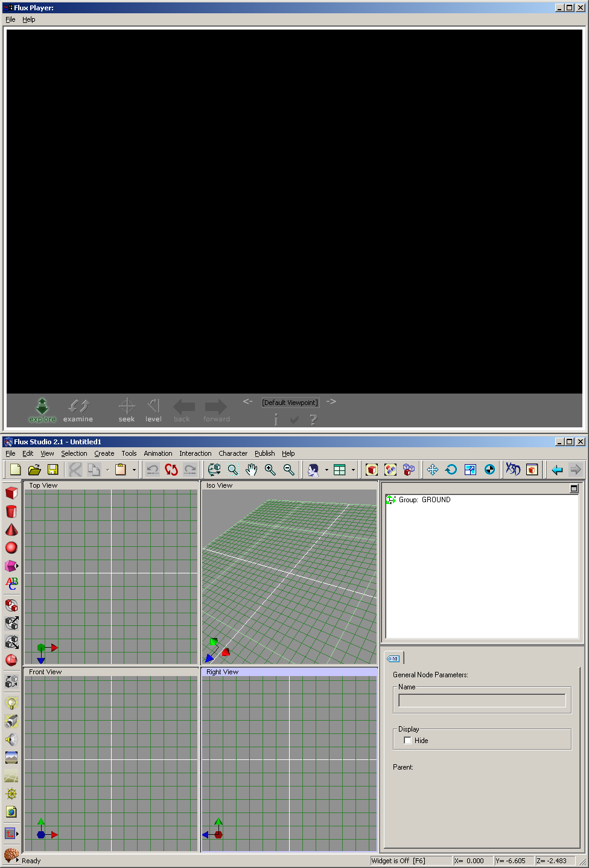The width and height of the screenshot is (589, 868).
Task: Select the red box primitive tool
Action: click(11, 493)
